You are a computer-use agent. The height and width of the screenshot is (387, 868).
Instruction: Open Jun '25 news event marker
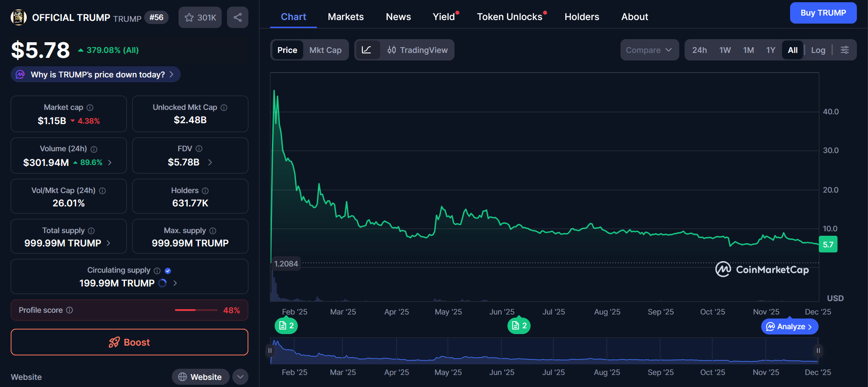coord(519,326)
